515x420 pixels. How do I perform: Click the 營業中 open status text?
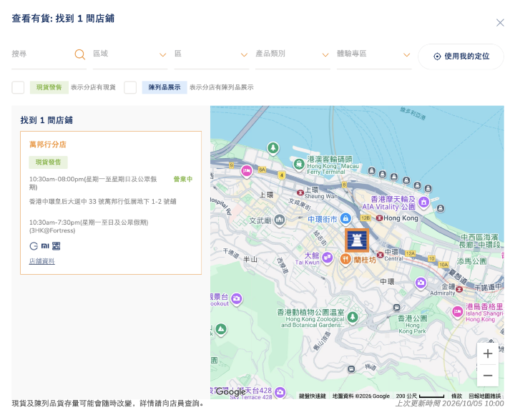pos(183,179)
